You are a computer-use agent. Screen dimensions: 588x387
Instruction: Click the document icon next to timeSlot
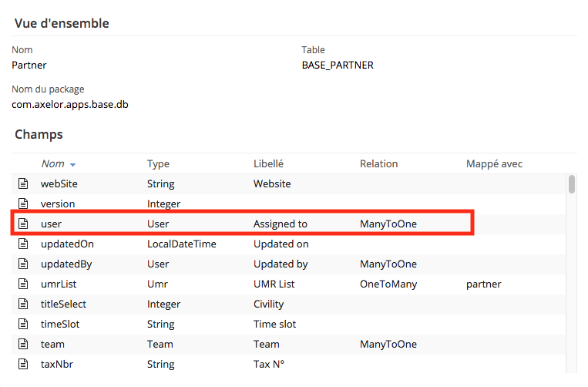pyautogui.click(x=23, y=324)
